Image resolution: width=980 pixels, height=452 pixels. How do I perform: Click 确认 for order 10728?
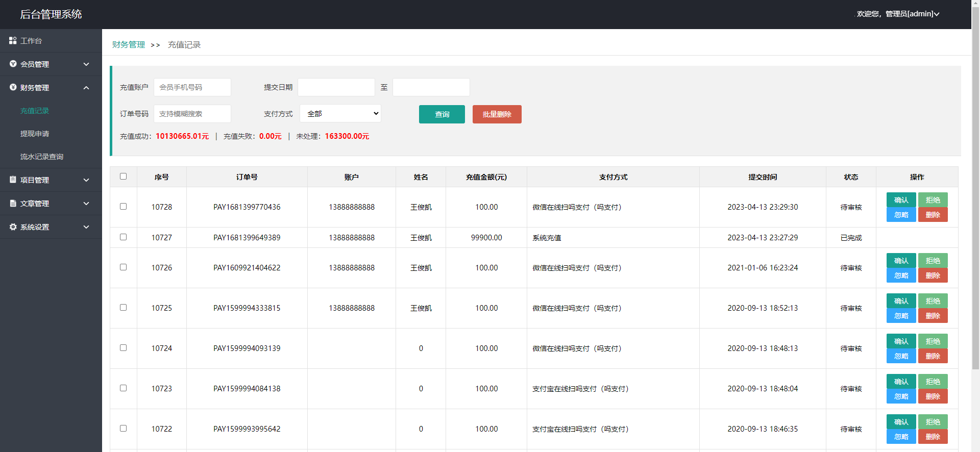(x=901, y=200)
